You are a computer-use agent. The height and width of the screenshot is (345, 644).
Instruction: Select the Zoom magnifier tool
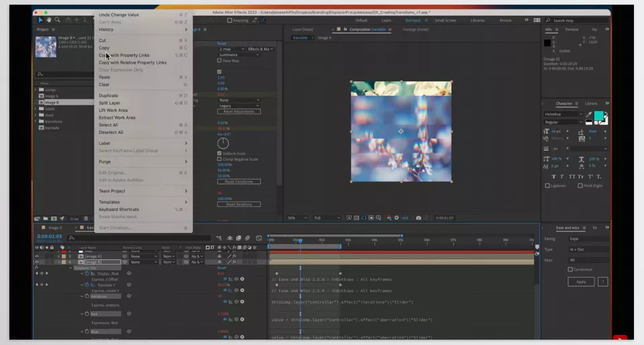click(x=57, y=20)
